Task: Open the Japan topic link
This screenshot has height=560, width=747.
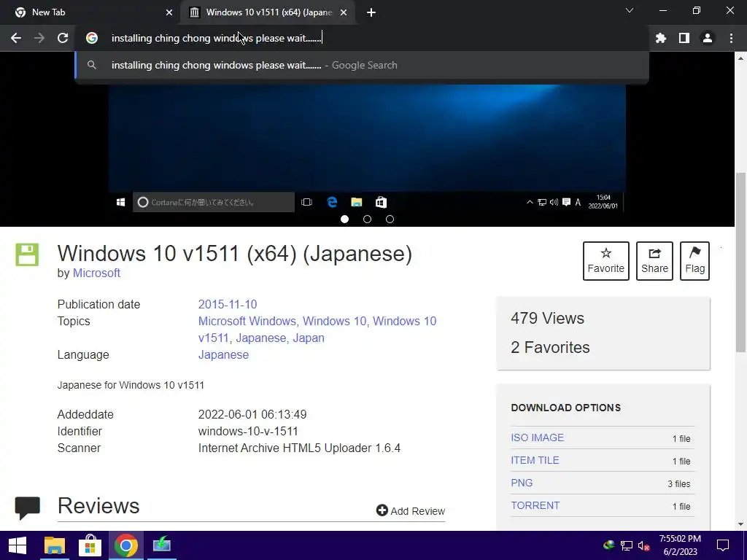Action: tap(309, 338)
